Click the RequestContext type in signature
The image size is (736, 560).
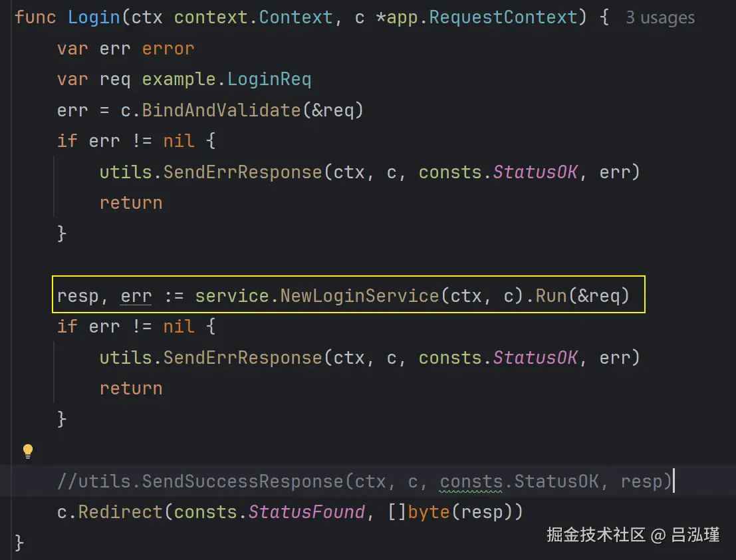[x=503, y=17]
